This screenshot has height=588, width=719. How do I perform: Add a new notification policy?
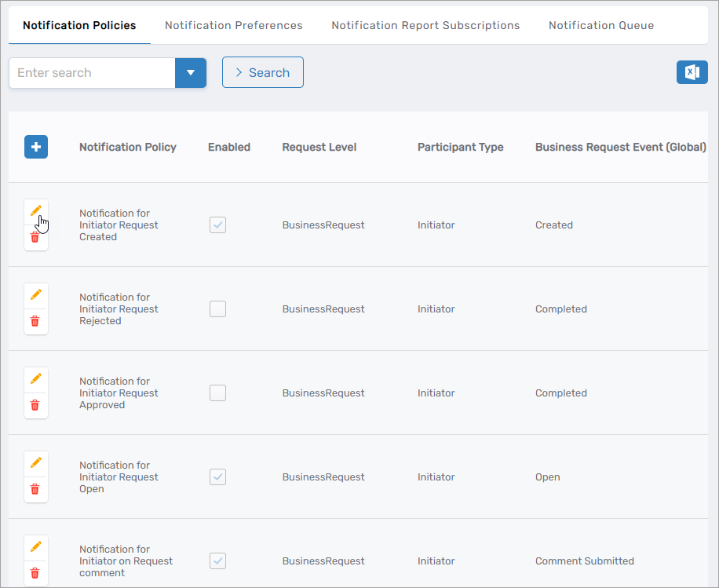coord(35,147)
